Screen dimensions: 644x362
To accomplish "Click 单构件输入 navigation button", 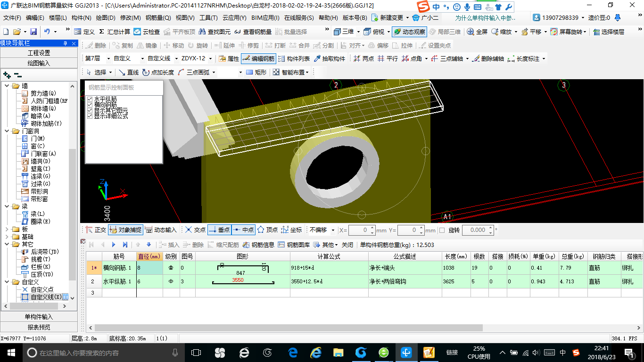I will [39, 317].
